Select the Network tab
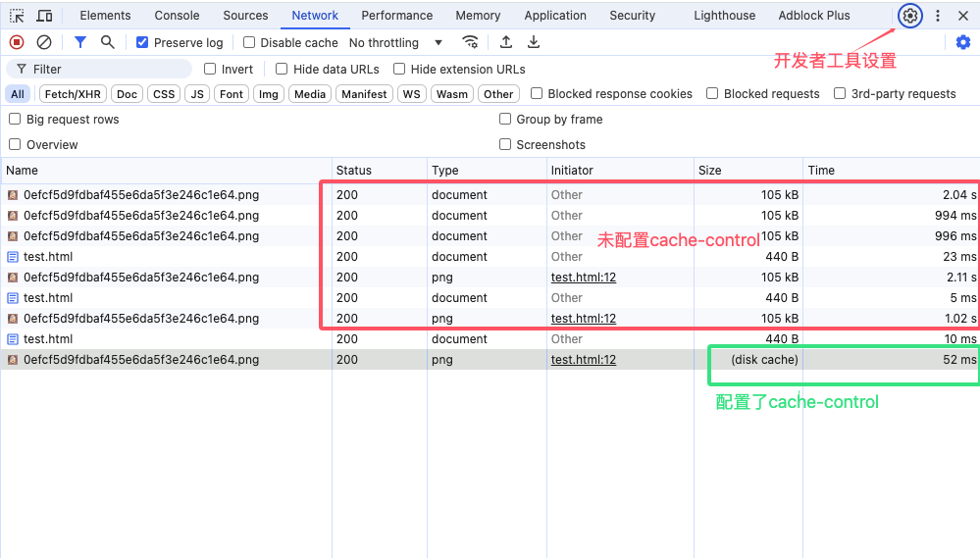The image size is (980, 558). [315, 16]
